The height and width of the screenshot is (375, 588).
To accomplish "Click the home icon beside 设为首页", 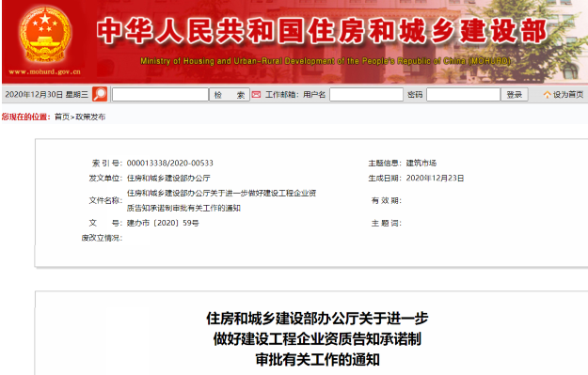I will 548,95.
